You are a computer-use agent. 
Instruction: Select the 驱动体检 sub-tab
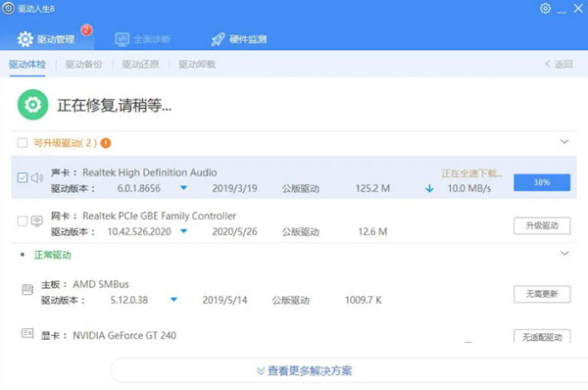point(27,65)
